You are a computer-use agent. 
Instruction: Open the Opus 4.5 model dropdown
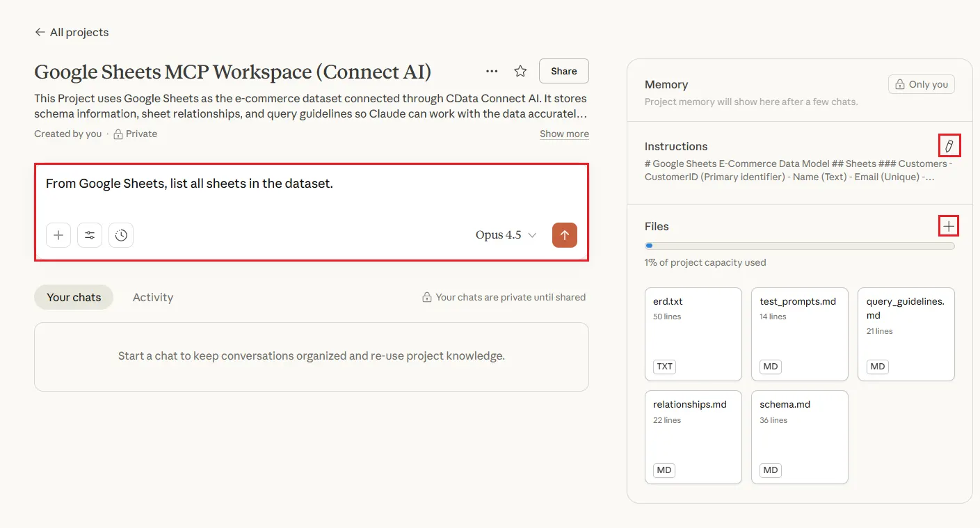(506, 235)
